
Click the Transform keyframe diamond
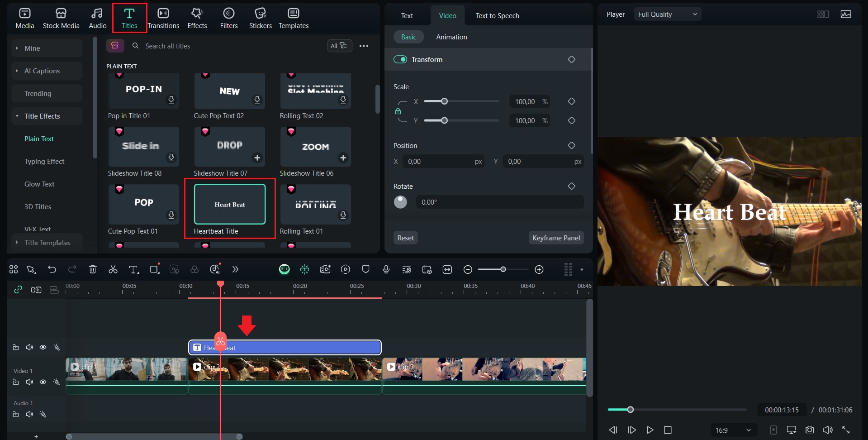point(572,59)
